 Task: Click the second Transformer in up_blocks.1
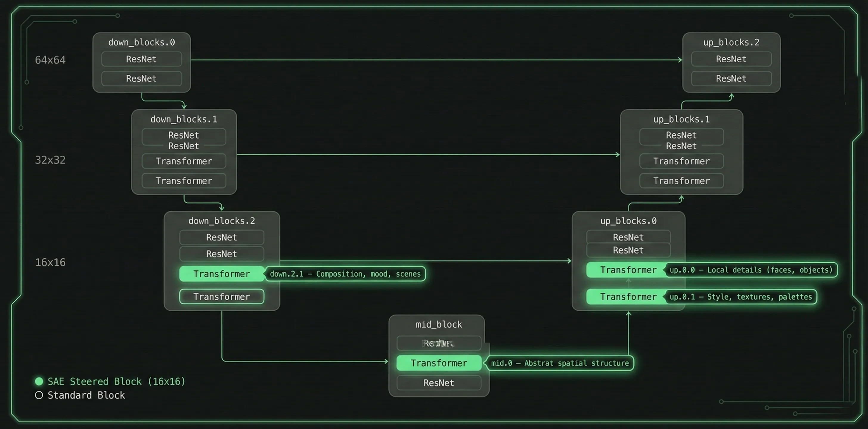pos(681,181)
